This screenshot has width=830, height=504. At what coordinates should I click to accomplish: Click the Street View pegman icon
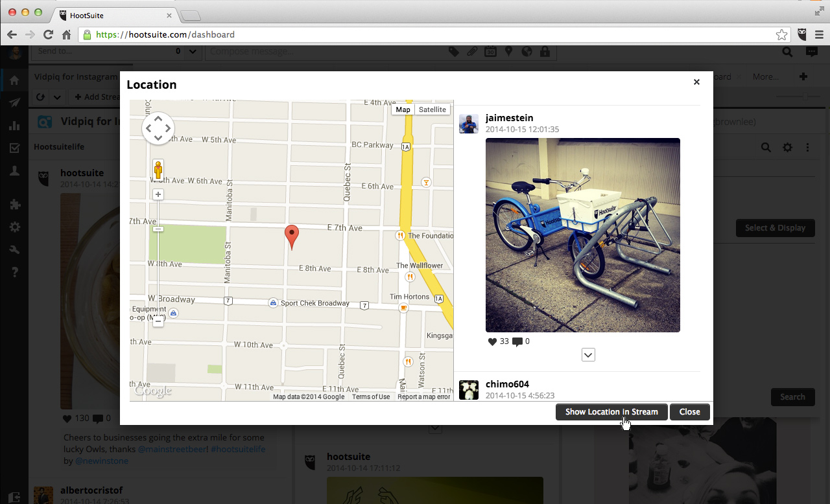coord(158,170)
